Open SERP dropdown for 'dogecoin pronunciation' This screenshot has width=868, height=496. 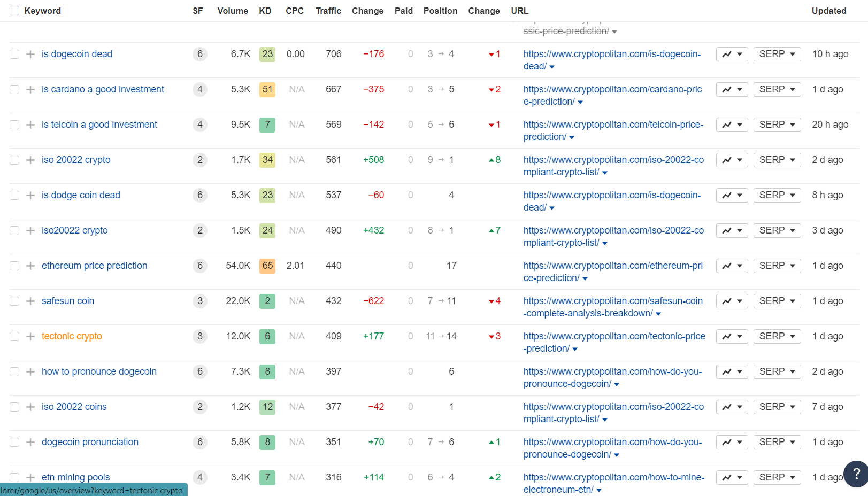click(x=777, y=442)
